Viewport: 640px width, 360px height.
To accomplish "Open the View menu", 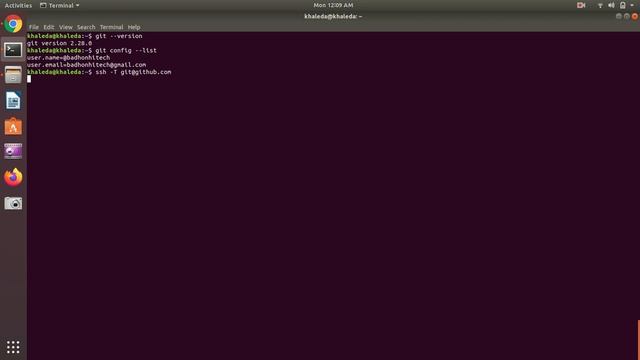I will click(65, 27).
